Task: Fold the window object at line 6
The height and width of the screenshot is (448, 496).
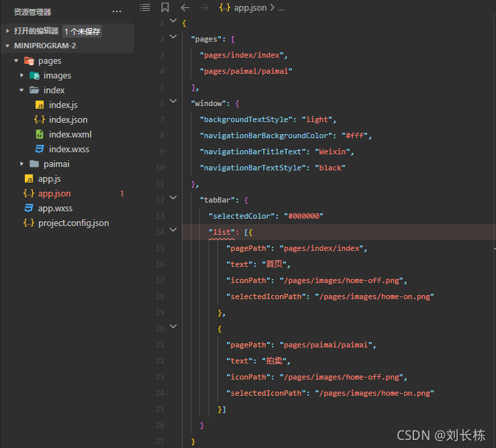Action: click(173, 101)
